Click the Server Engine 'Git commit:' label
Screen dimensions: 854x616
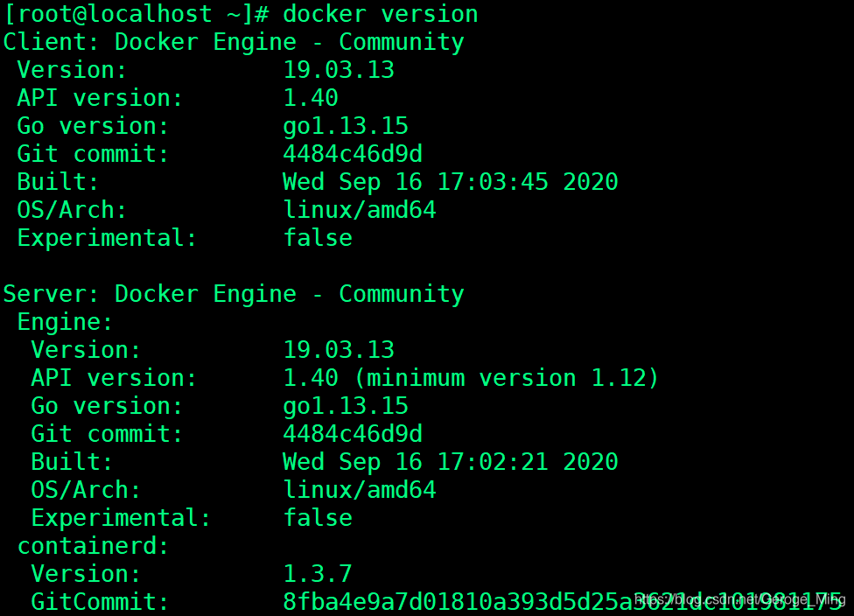[108, 434]
